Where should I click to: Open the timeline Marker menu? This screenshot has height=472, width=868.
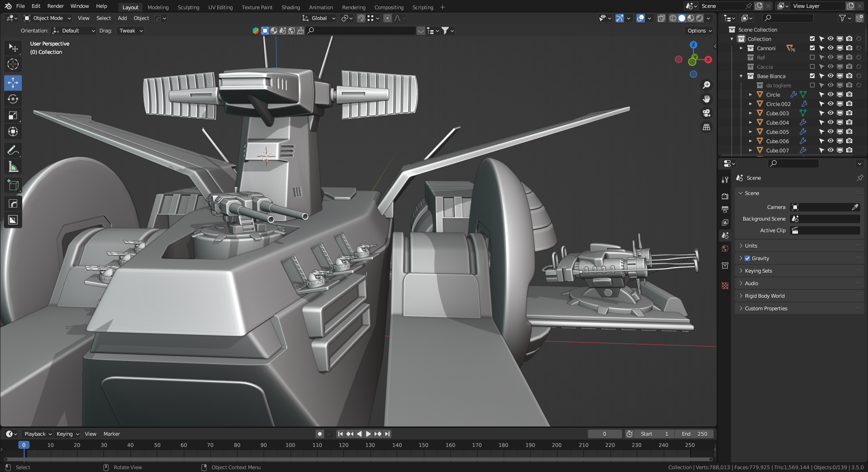(x=111, y=434)
